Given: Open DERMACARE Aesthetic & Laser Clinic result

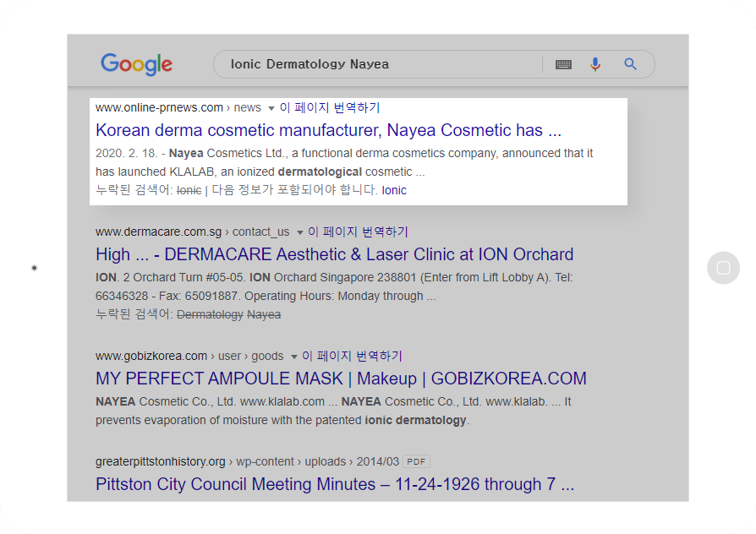Looking at the screenshot, I should click(x=335, y=254).
